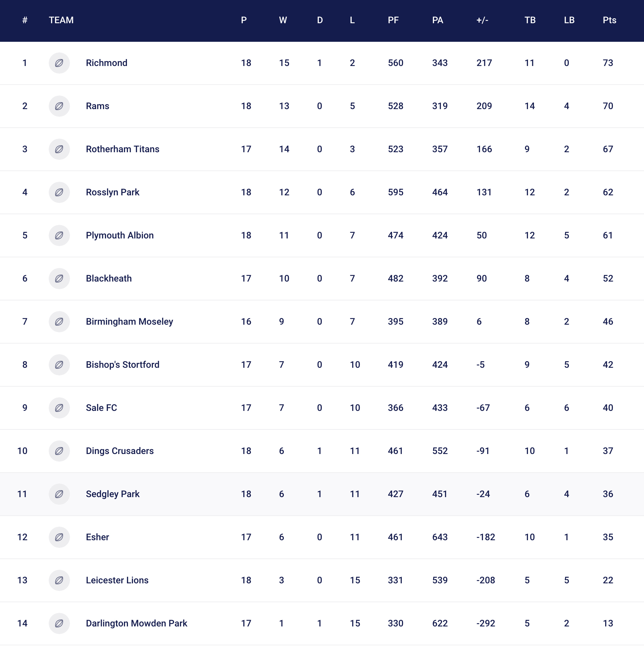Click the TEAM column header
This screenshot has height=648, width=644.
click(61, 20)
